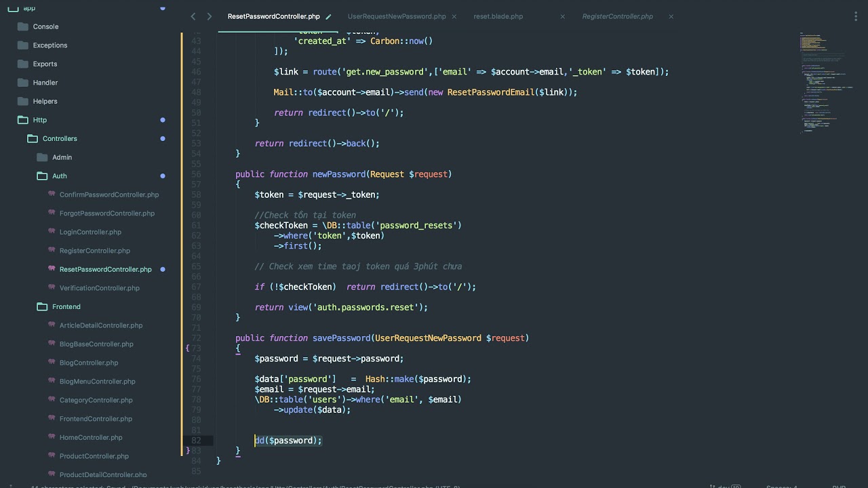Open ForgotPasswordController.php from sidebar

click(107, 213)
